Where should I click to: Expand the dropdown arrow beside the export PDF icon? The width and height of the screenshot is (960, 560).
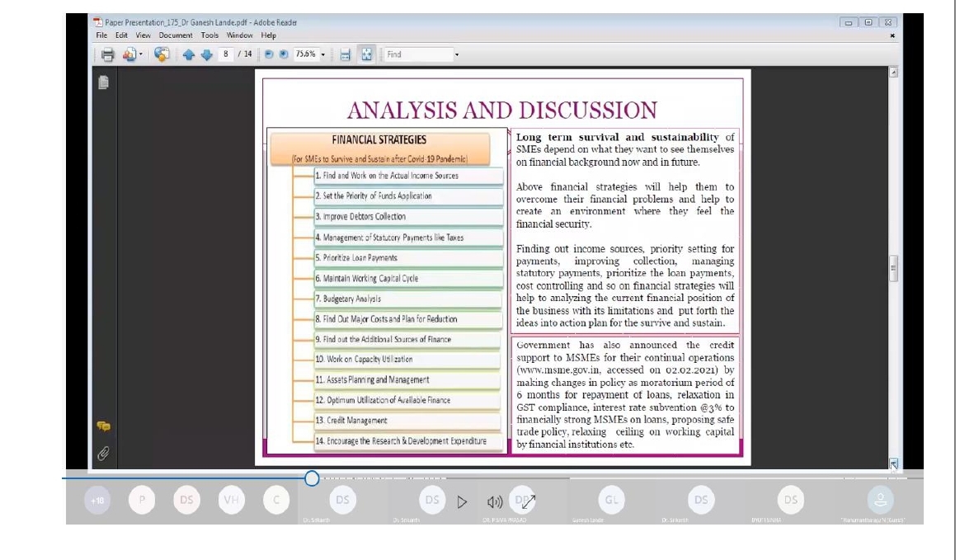tap(141, 55)
